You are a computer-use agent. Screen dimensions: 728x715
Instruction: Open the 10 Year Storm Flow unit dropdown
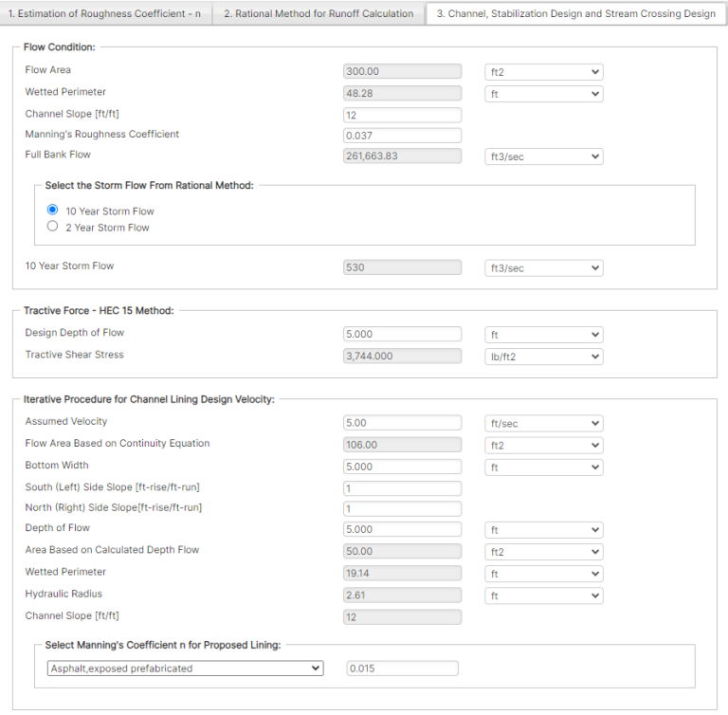544,268
